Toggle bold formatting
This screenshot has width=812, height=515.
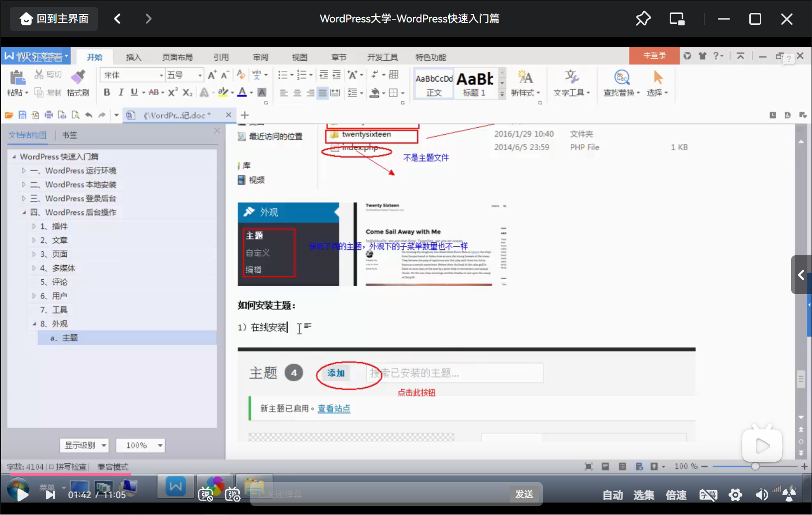click(106, 93)
